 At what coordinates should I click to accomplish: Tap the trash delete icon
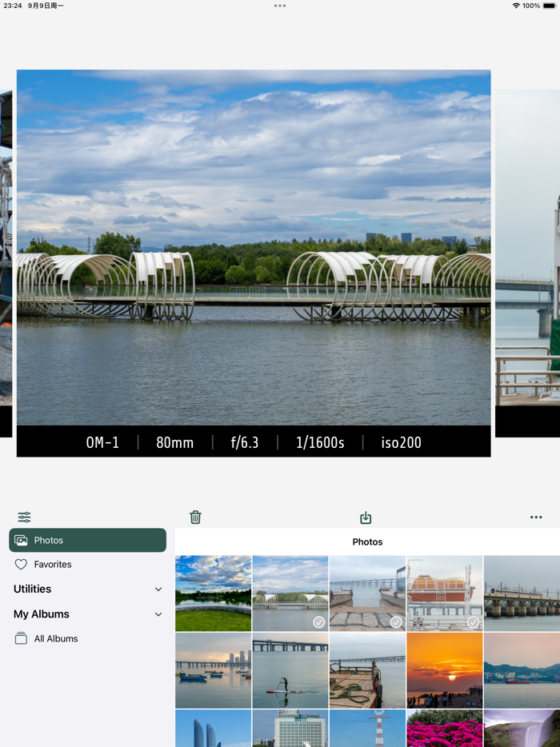tap(195, 517)
